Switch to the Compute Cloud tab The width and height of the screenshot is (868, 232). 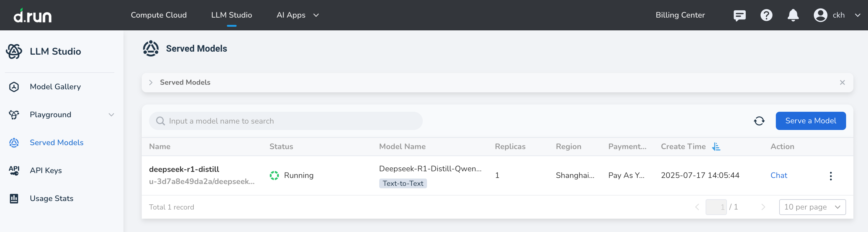[158, 15]
